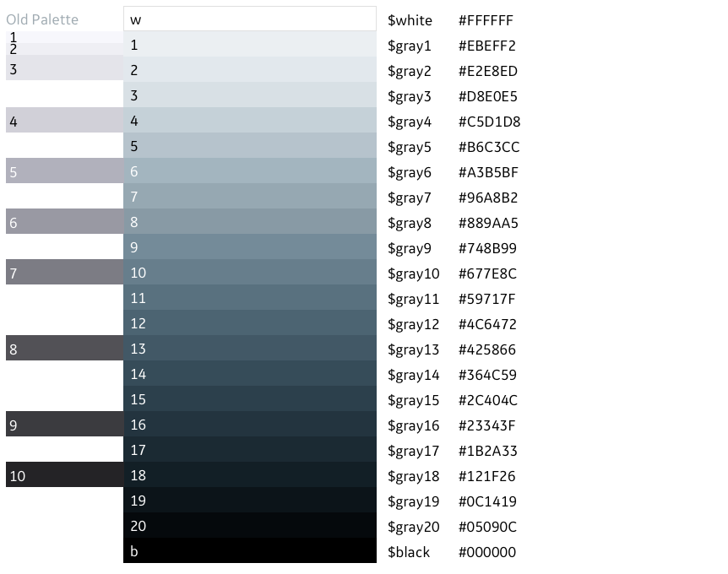Pick new palette gray swatch 3

click(x=250, y=95)
